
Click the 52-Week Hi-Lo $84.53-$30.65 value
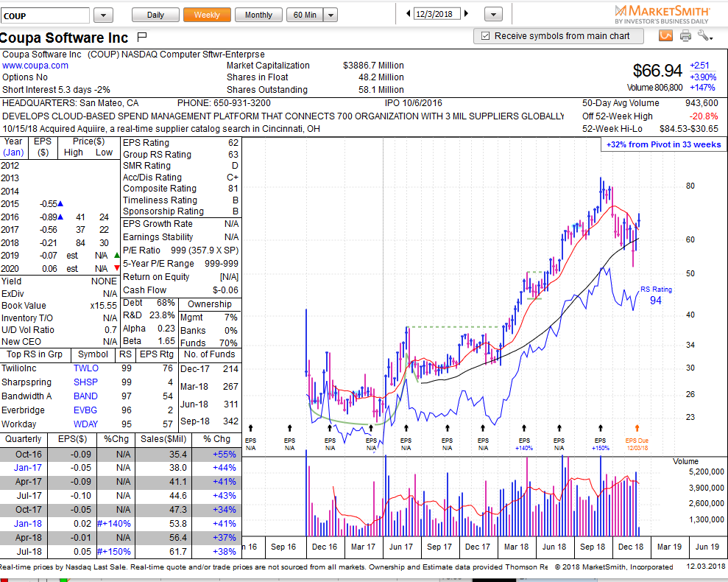point(688,129)
